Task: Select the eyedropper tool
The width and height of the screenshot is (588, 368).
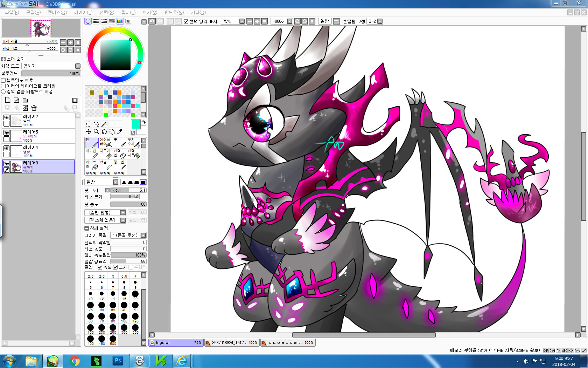Action: [x=120, y=132]
